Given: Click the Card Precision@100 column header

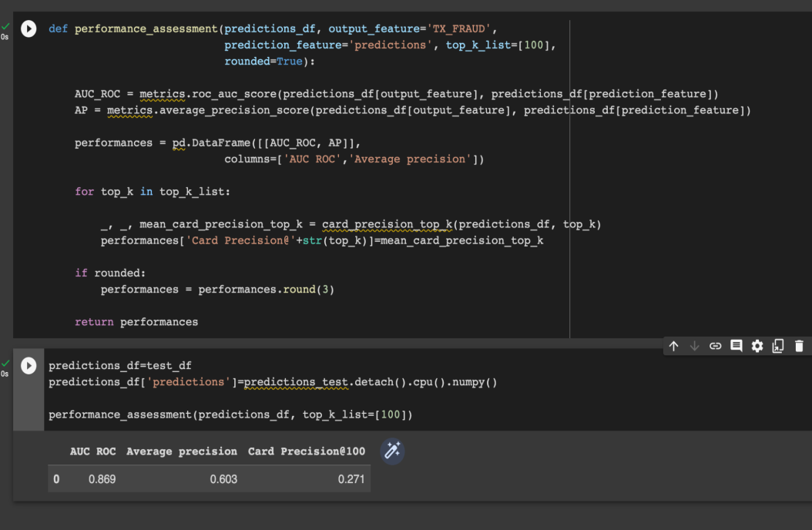Looking at the screenshot, I should point(307,451).
